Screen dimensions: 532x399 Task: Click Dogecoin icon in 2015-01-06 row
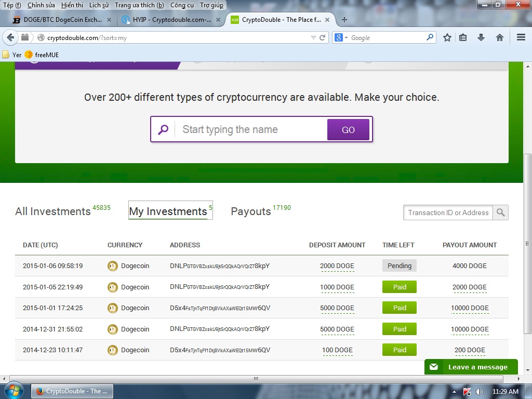point(112,266)
